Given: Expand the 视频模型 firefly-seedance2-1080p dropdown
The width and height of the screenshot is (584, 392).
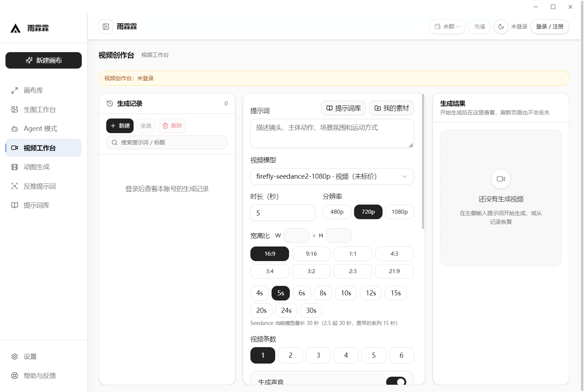Looking at the screenshot, I should [332, 176].
